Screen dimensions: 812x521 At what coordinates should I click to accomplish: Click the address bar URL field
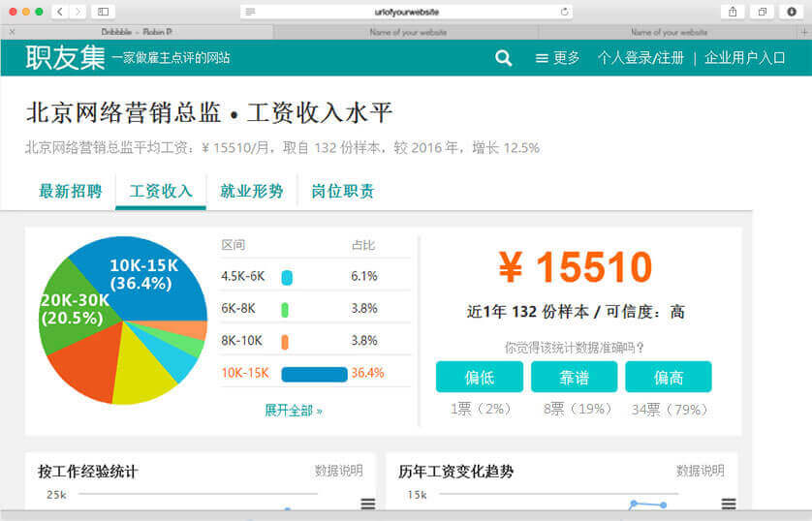[407, 12]
